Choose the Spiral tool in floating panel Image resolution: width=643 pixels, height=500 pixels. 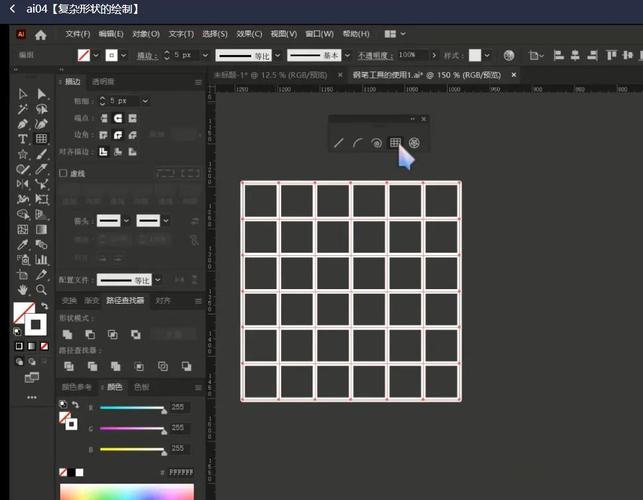(x=376, y=143)
